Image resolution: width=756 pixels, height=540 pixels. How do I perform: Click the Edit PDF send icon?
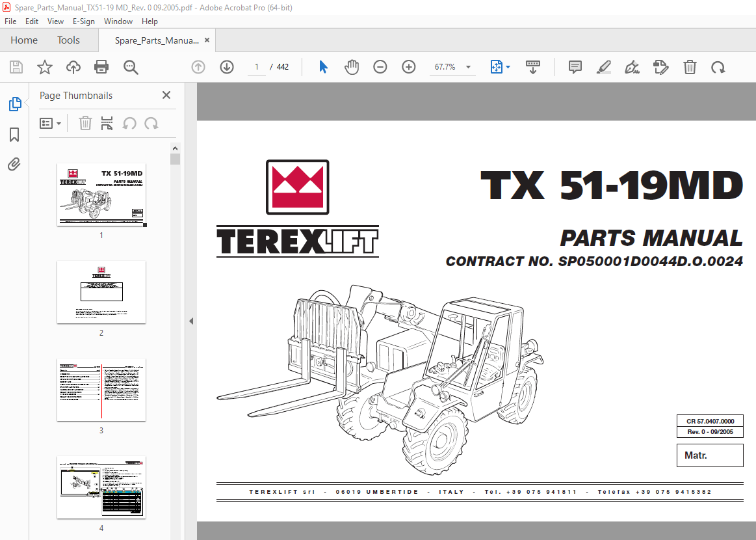[x=660, y=67]
